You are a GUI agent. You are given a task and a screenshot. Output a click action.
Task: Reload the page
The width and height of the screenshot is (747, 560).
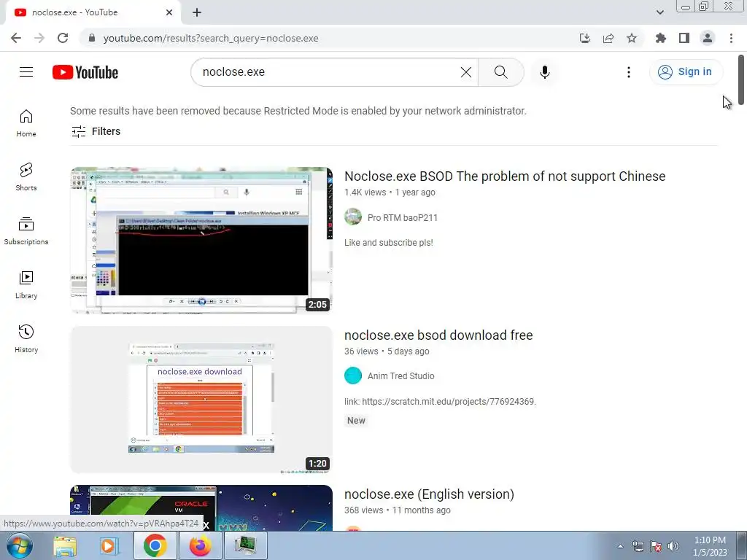(63, 38)
